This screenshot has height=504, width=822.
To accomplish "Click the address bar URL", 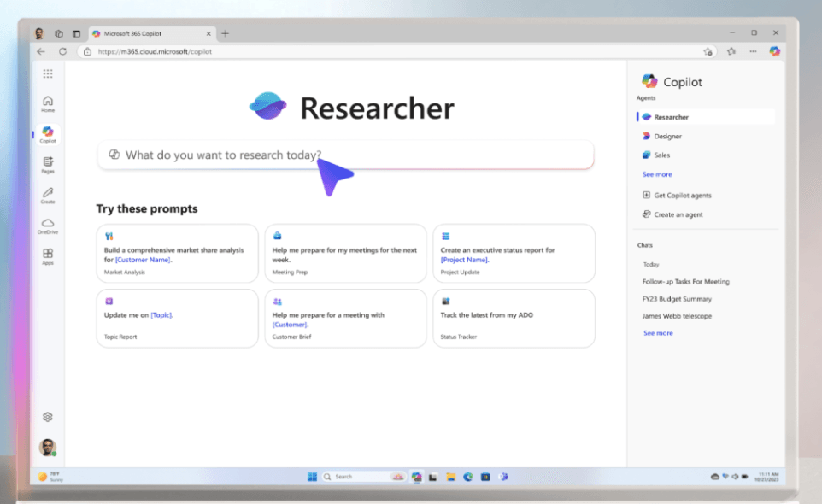I will tap(155, 51).
